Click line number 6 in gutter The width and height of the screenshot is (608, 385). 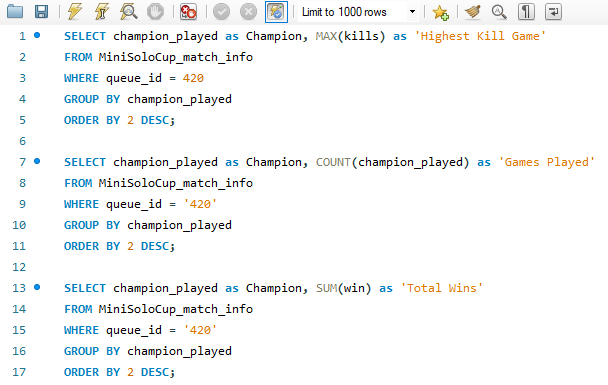click(x=22, y=141)
